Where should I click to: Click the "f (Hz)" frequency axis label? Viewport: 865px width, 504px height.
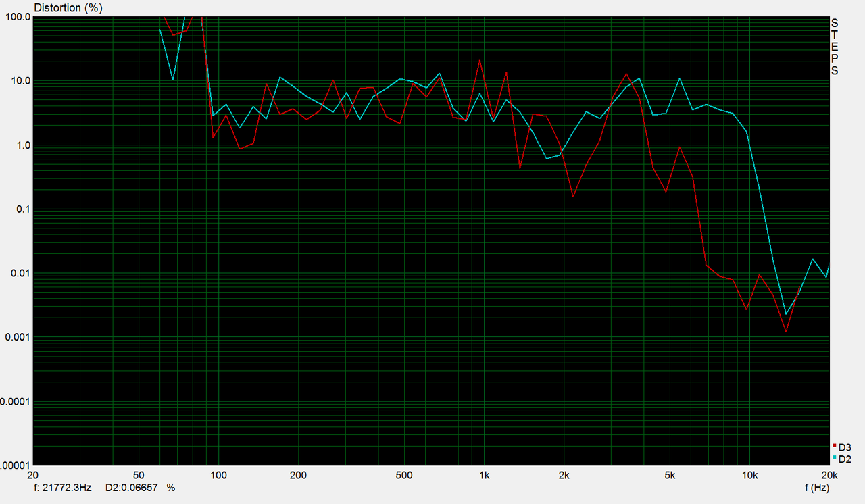816,487
